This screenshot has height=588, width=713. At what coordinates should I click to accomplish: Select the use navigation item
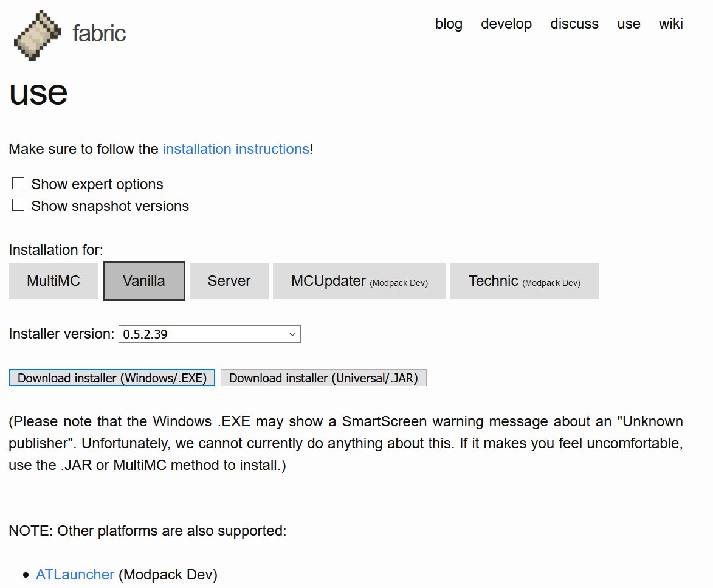[629, 24]
